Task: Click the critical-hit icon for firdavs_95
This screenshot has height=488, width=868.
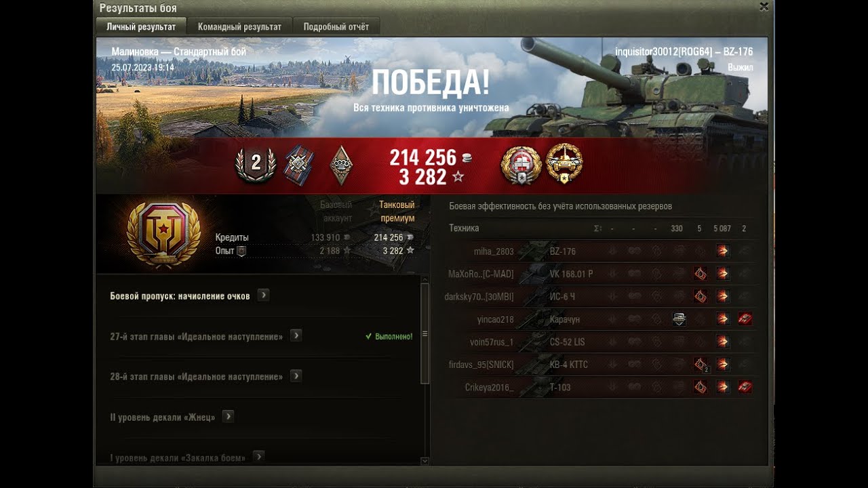Action: click(701, 365)
